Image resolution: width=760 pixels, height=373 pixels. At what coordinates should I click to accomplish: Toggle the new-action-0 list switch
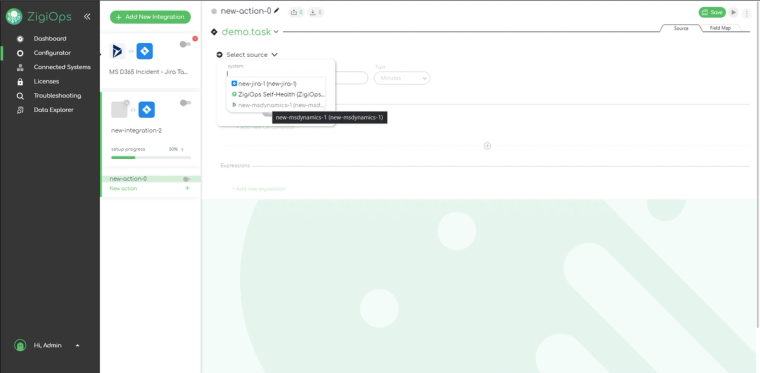point(187,179)
